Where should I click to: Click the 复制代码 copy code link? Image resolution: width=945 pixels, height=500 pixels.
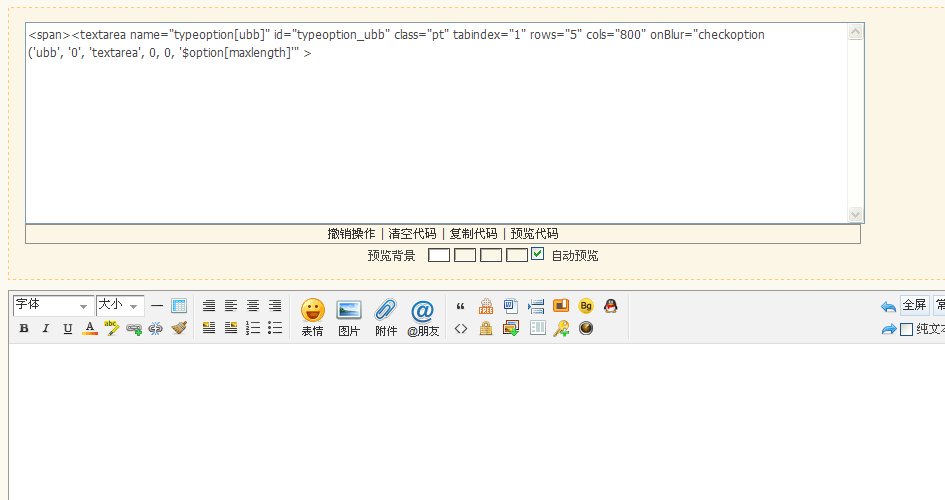click(x=473, y=234)
